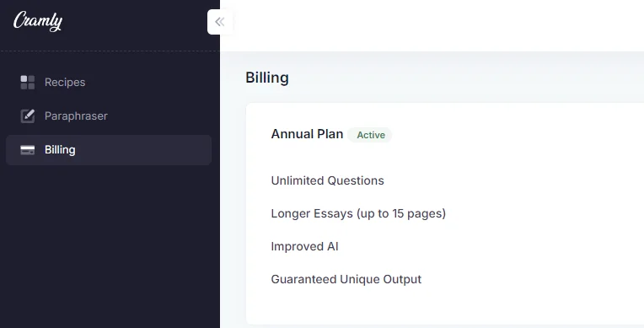Click the Paraphraser label text

[76, 116]
